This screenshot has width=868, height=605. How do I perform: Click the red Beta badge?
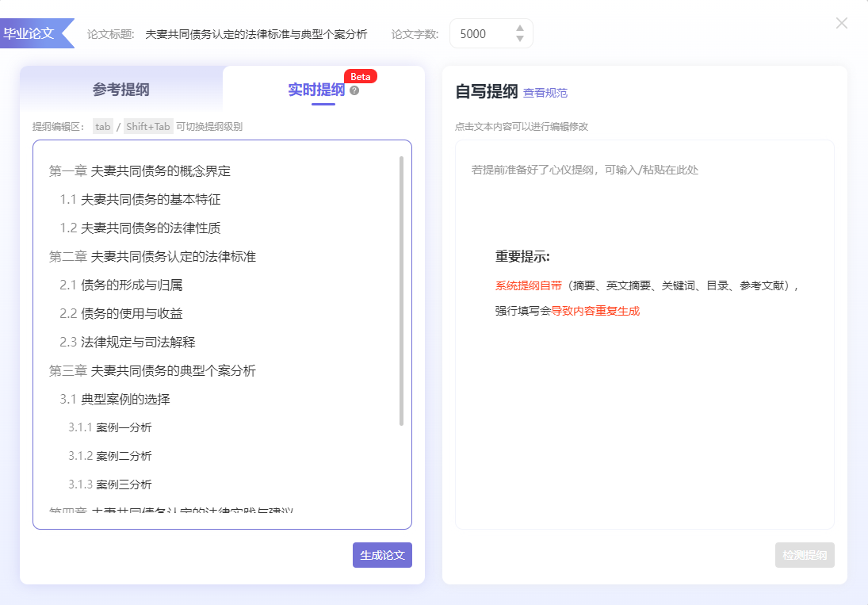click(x=361, y=76)
